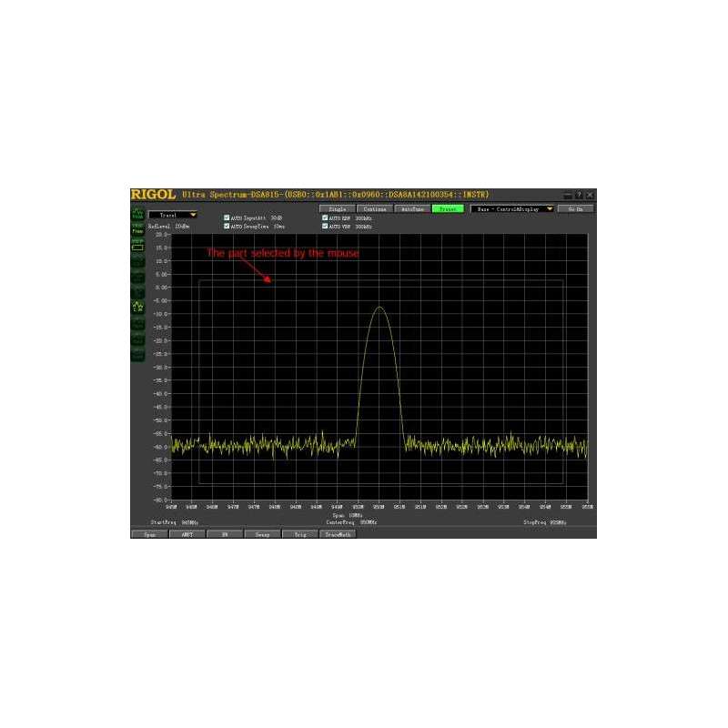Select the Freq function icon in sidebar
728x728 pixels.
pyautogui.click(x=139, y=229)
